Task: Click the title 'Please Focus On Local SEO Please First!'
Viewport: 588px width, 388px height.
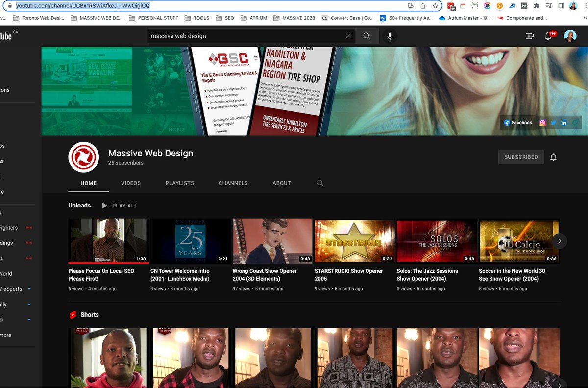Action: 101,275
